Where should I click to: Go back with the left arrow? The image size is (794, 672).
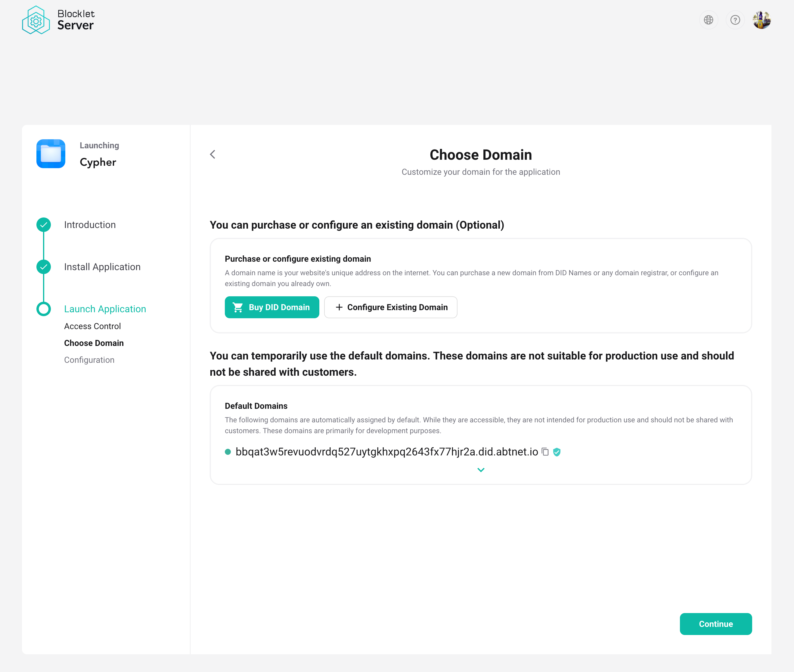pyautogui.click(x=213, y=154)
